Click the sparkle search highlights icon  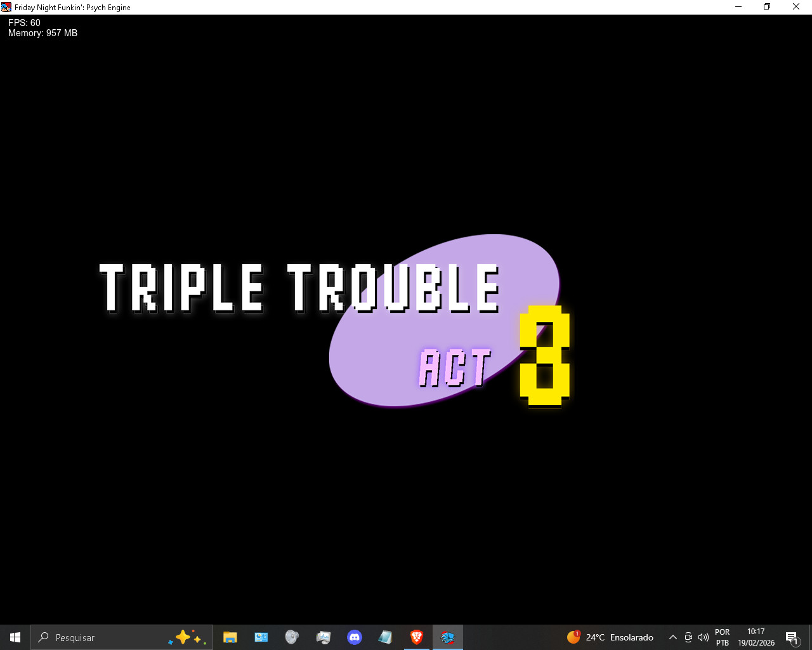pyautogui.click(x=188, y=637)
